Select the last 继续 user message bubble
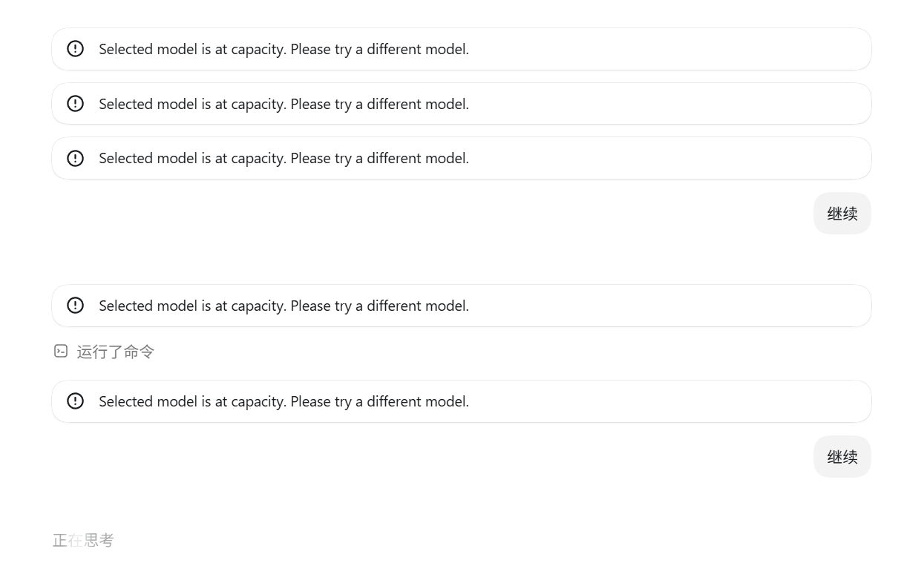Screen dimensions: 924x583 [842, 457]
